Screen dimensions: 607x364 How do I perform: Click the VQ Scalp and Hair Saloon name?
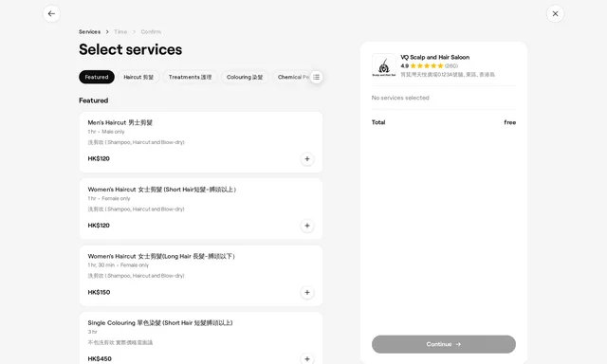pos(434,57)
